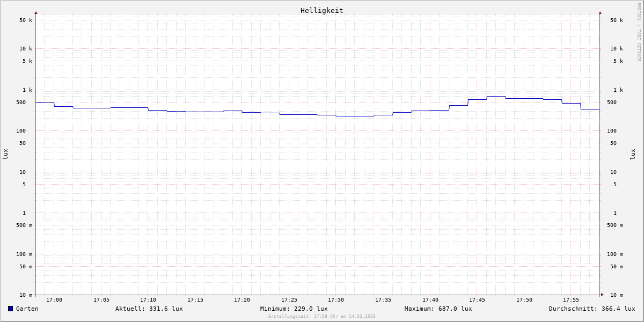Click the Durchschnitt 366.4 lux value
Screen dimensions: 644x322
click(x=591, y=309)
